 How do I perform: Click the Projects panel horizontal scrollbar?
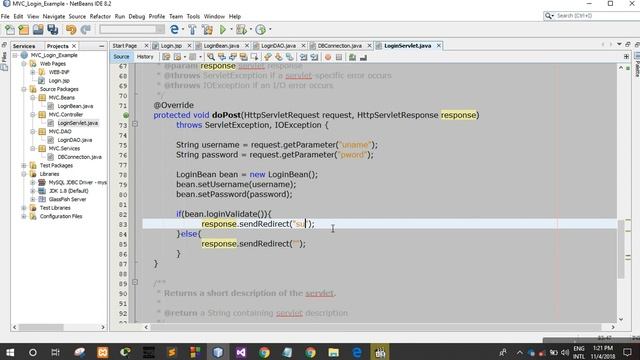pos(58,327)
